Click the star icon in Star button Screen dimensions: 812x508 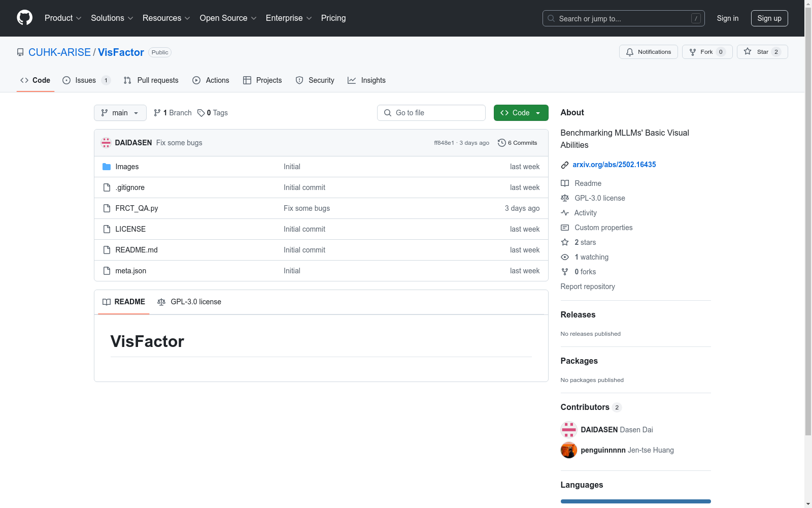pos(748,51)
